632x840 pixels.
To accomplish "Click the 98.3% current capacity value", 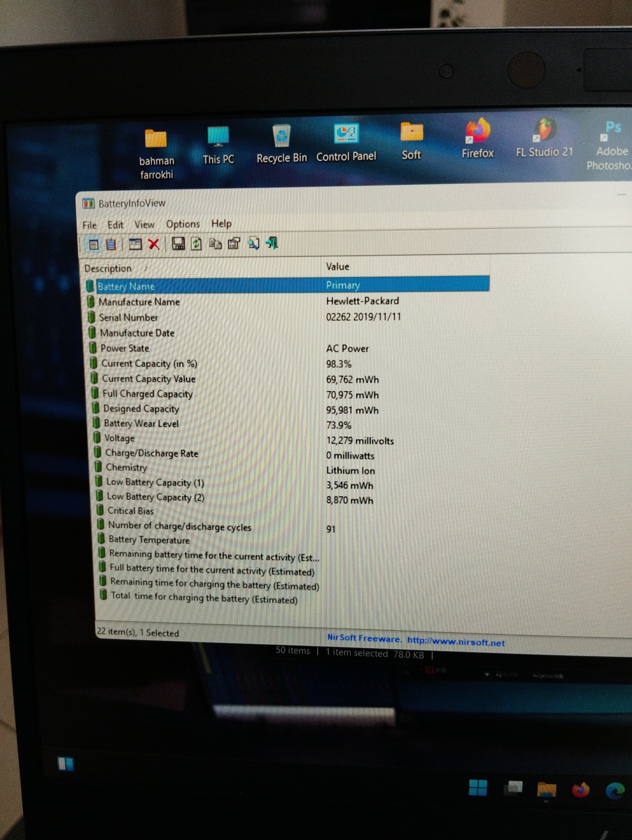I will 338,364.
